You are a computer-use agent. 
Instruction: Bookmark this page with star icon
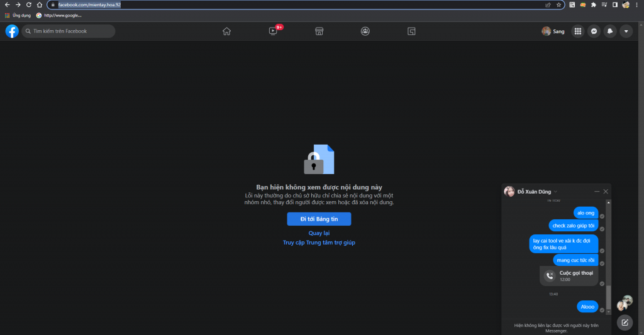(x=558, y=4)
